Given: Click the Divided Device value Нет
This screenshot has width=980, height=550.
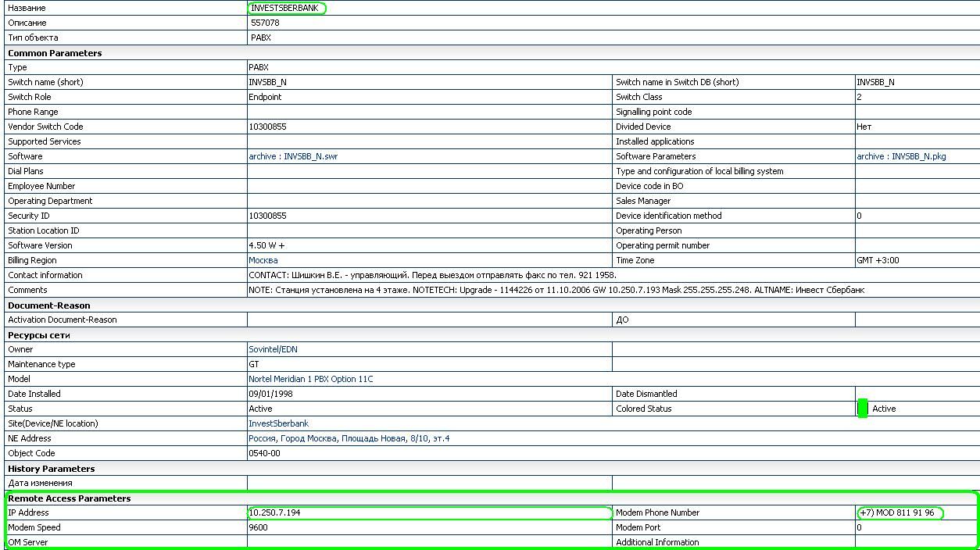Looking at the screenshot, I should click(x=864, y=127).
